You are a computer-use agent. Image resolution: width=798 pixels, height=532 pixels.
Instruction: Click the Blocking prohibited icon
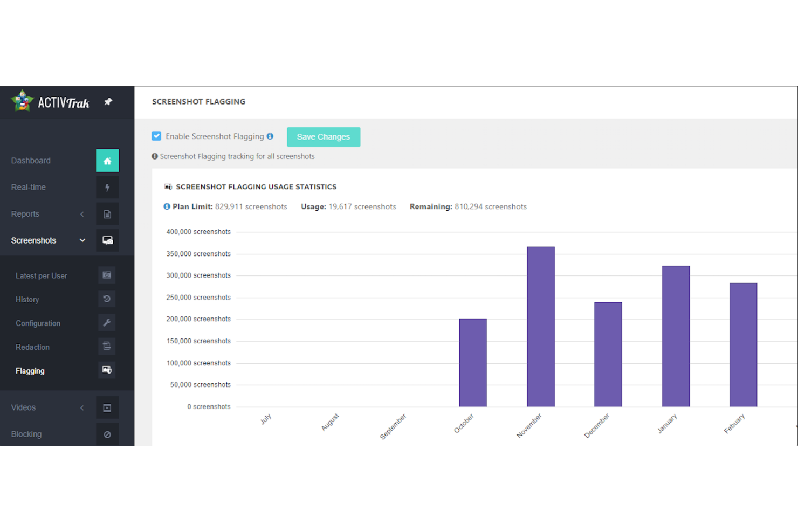(107, 434)
